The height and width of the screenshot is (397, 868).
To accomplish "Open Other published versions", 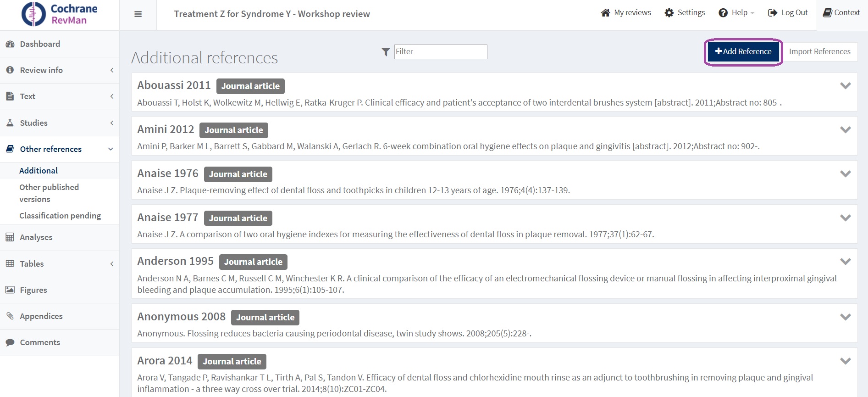I will (49, 193).
